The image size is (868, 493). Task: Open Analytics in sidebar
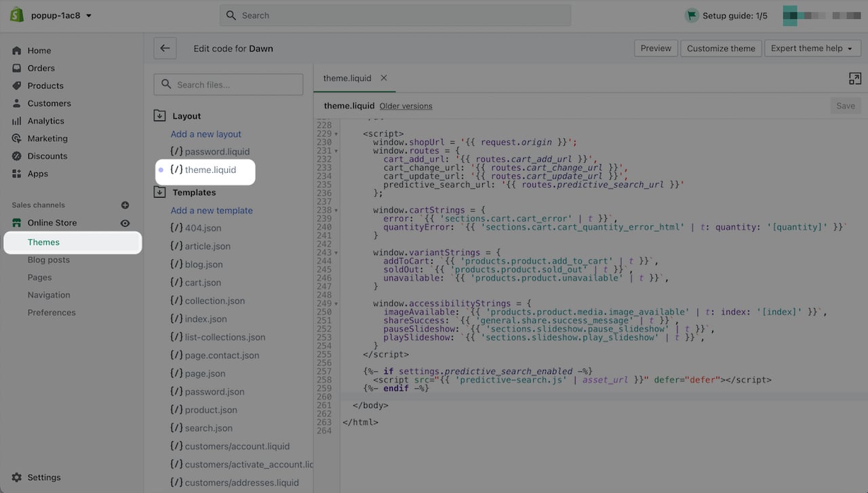click(x=46, y=121)
